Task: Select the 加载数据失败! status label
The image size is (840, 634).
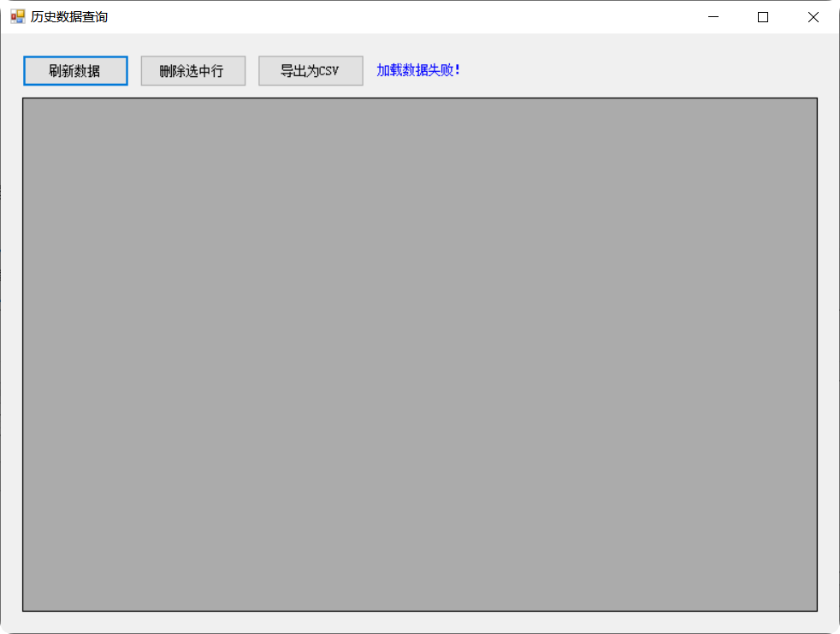Action: click(x=418, y=70)
